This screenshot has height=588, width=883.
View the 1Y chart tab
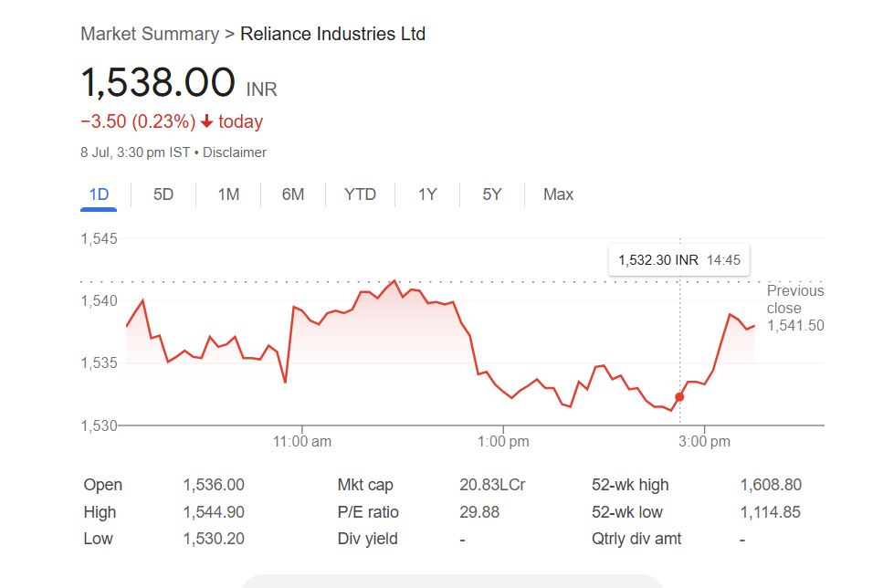(427, 194)
